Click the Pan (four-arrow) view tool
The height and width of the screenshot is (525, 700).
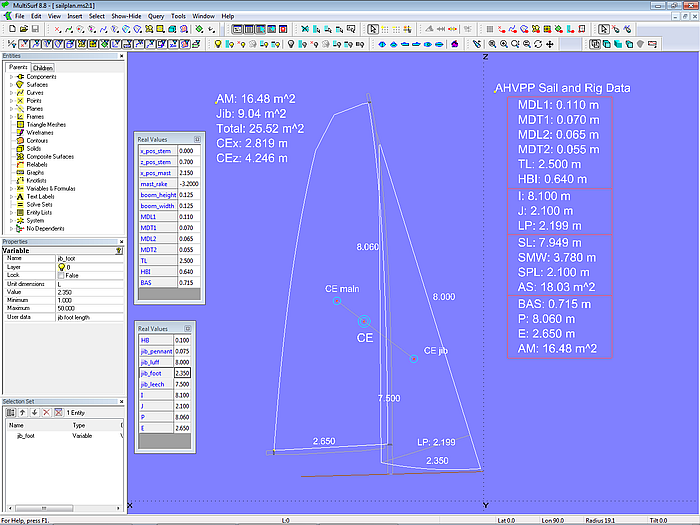[550, 44]
